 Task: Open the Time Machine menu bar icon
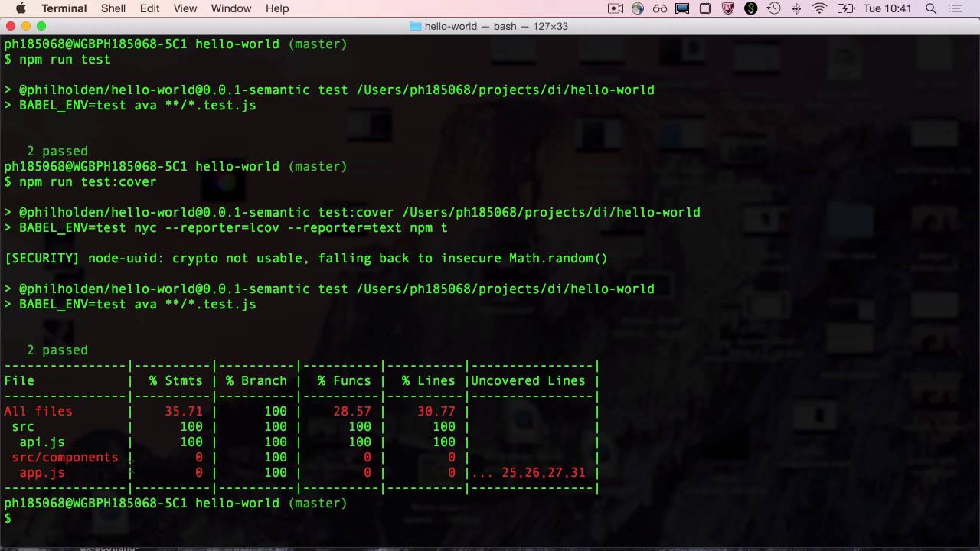click(x=774, y=8)
